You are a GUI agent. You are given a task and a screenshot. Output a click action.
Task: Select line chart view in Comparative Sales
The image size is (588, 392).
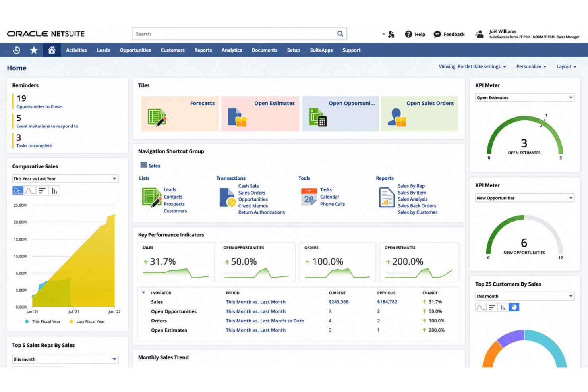29,191
